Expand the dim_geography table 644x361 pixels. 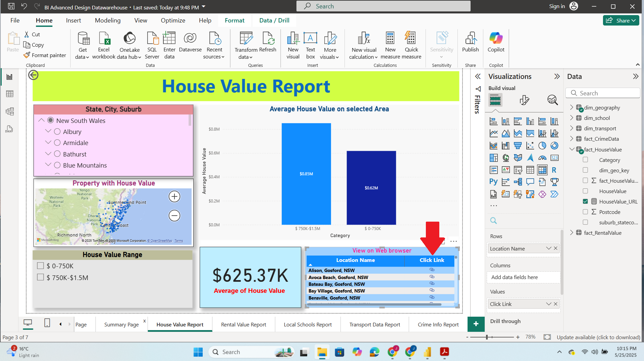point(571,107)
